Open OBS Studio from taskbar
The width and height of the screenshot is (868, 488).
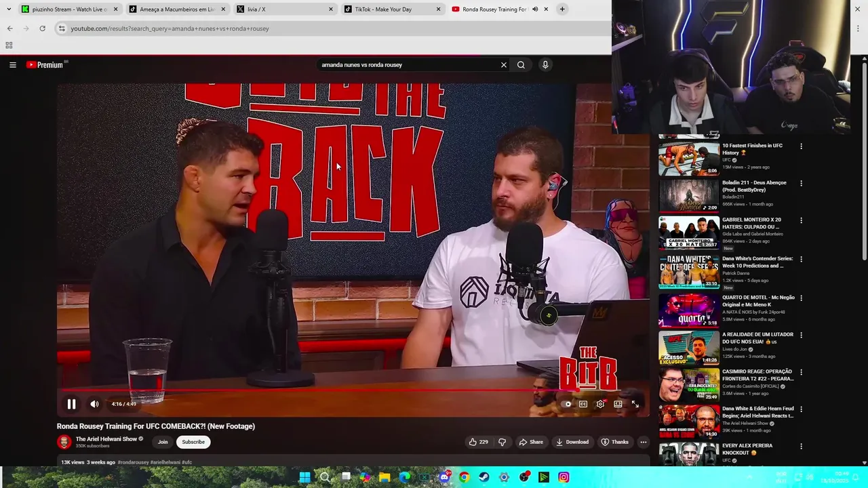tap(524, 477)
